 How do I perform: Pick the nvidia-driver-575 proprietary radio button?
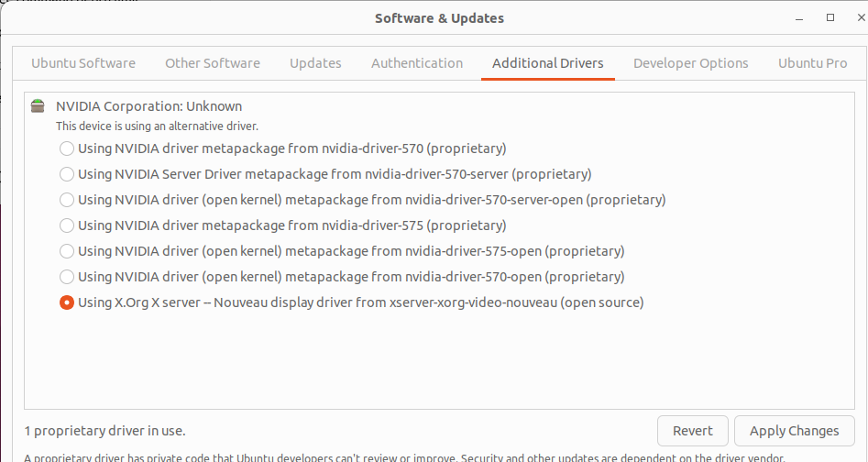tap(66, 225)
